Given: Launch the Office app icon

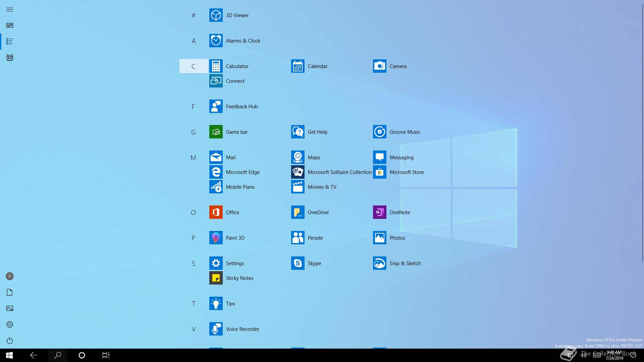Looking at the screenshot, I should (x=216, y=212).
